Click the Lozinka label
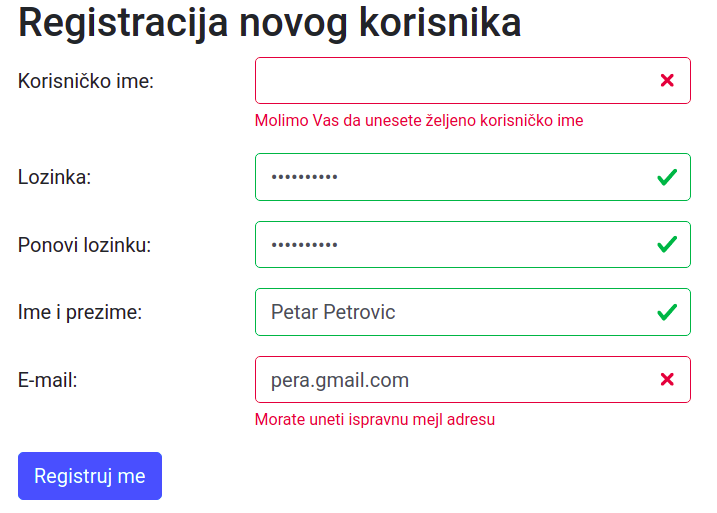 click(55, 178)
